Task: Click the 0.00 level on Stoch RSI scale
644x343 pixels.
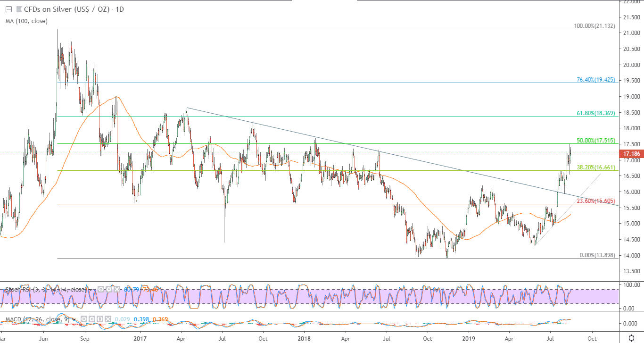Action: pyautogui.click(x=629, y=308)
